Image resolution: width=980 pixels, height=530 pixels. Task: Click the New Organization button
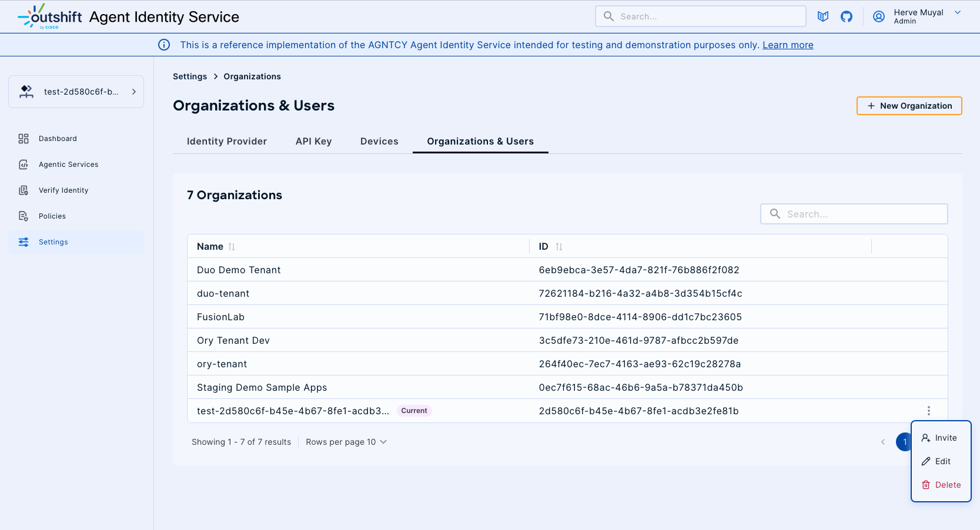point(909,106)
